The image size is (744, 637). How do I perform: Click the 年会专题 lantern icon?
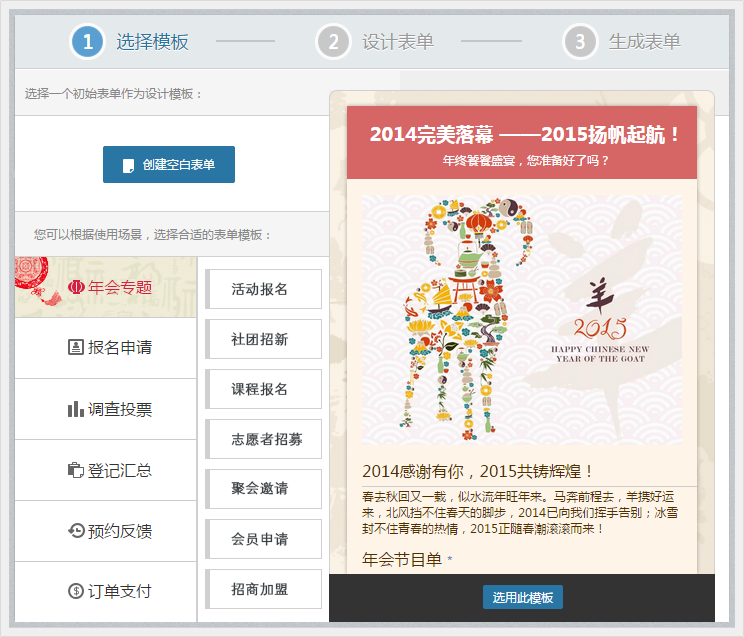76,287
